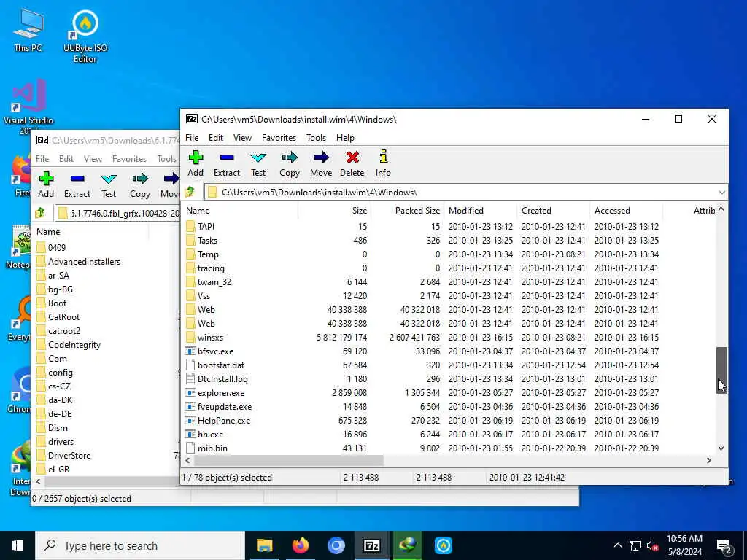The image size is (747, 560).
Task: Click the taskbar clock showing 10:56 AM
Action: point(684,545)
